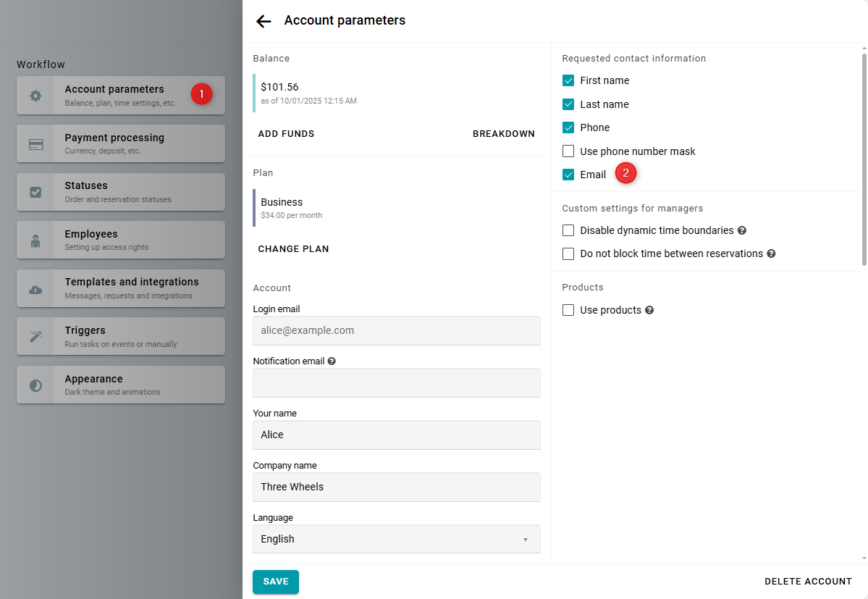Go to the Appearance settings section

(x=121, y=385)
